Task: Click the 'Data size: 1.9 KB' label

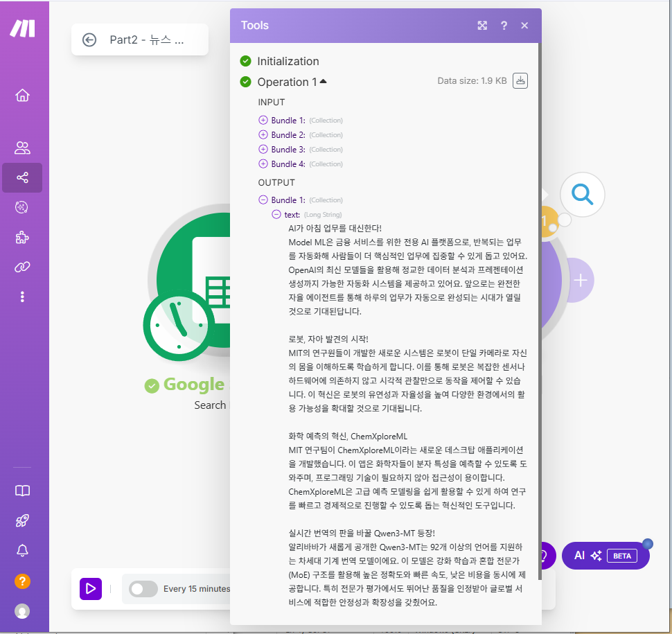Action: 472,80
